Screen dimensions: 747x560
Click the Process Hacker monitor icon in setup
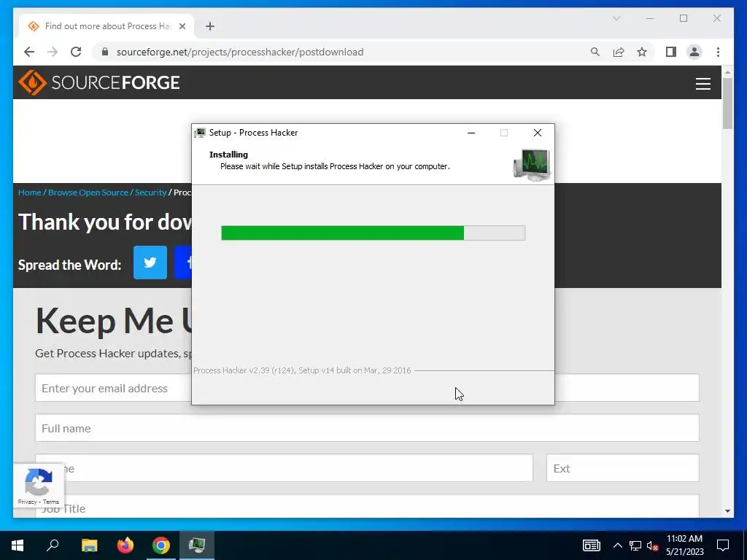pyautogui.click(x=532, y=165)
